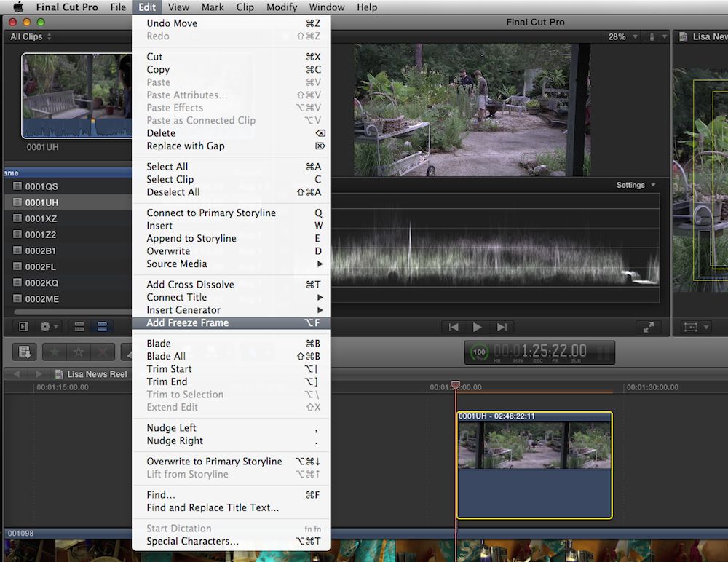The height and width of the screenshot is (562, 728).
Task: Click the background tasks 100% indicator
Action: click(x=479, y=352)
